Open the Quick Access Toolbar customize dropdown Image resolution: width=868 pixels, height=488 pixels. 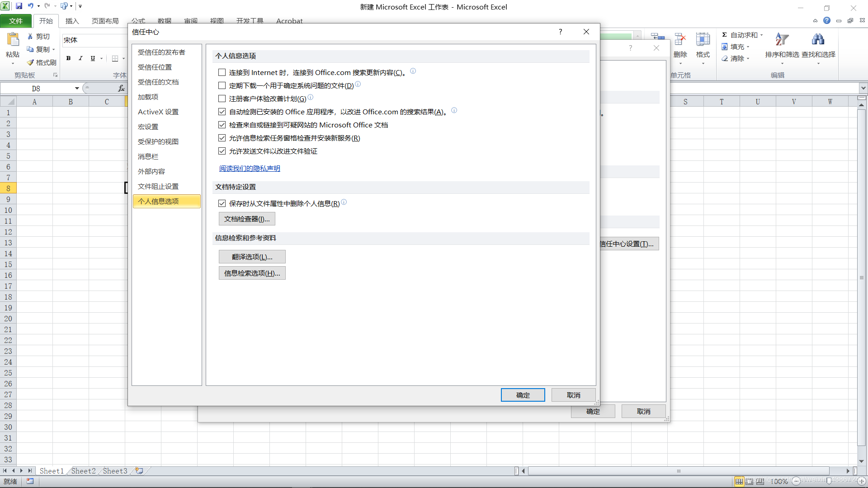[x=80, y=6]
